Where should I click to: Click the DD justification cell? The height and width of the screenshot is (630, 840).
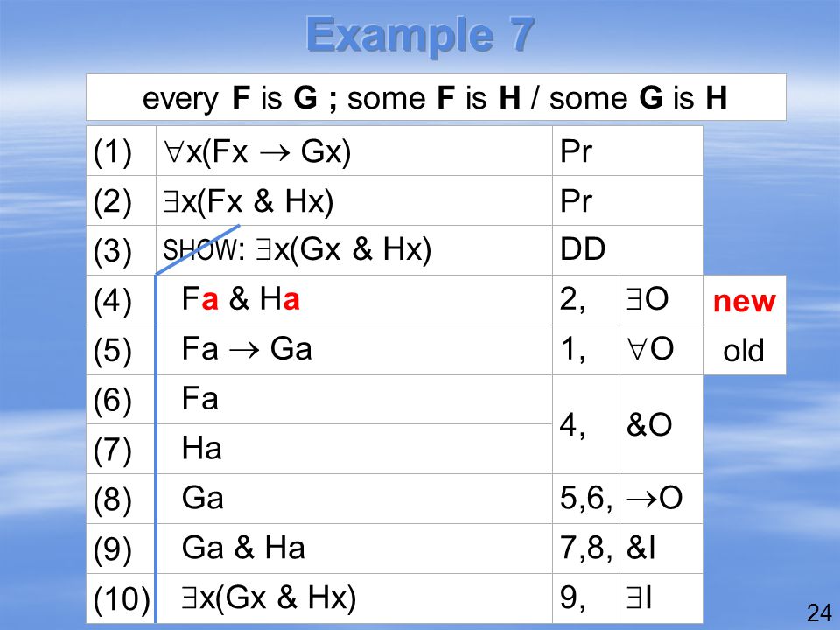click(x=627, y=250)
